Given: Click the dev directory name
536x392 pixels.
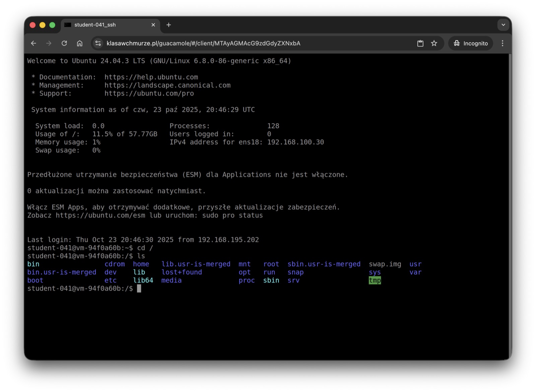Looking at the screenshot, I should click(111, 272).
